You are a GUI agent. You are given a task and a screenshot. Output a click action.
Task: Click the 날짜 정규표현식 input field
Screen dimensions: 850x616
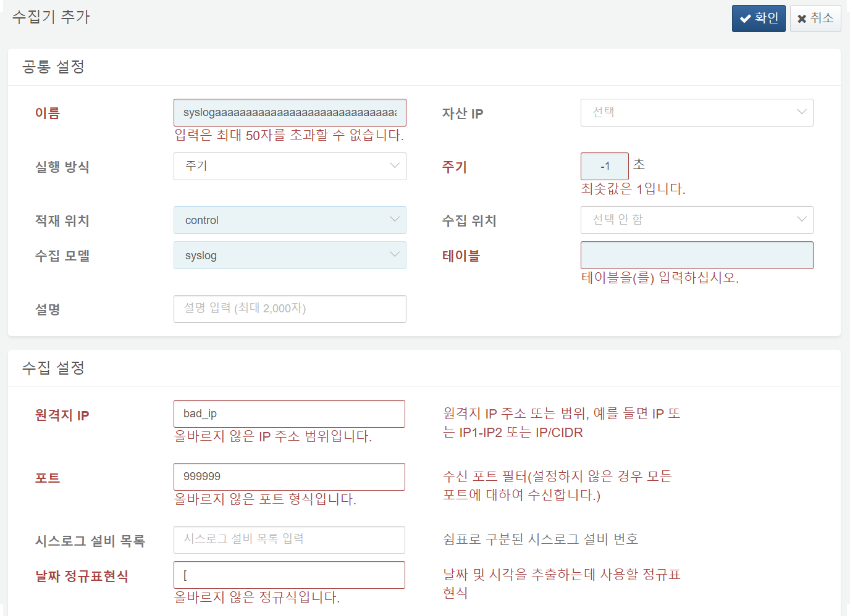tap(289, 575)
